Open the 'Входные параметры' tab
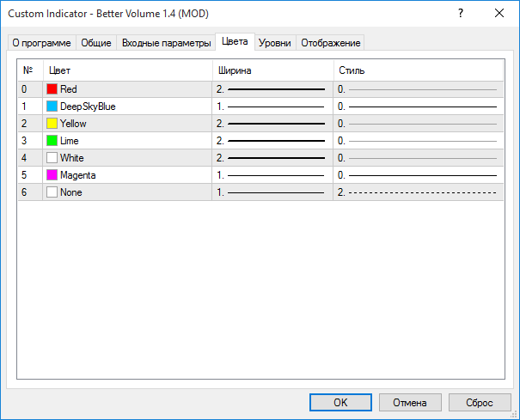This screenshot has height=420, width=520. pos(166,43)
